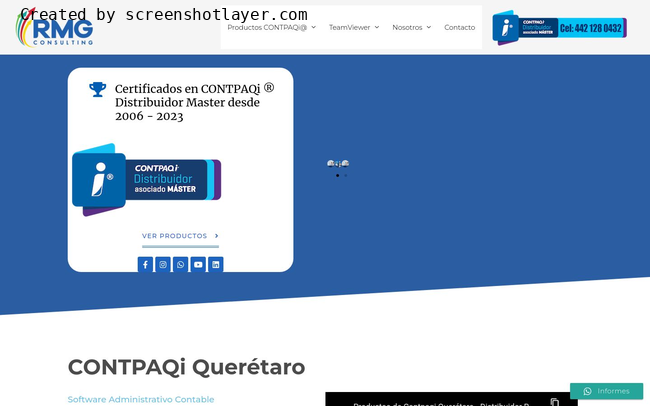This screenshot has height=406, width=650.
Task: Click the Distribuidor asociado MÁSTER badge image
Action: point(146,180)
